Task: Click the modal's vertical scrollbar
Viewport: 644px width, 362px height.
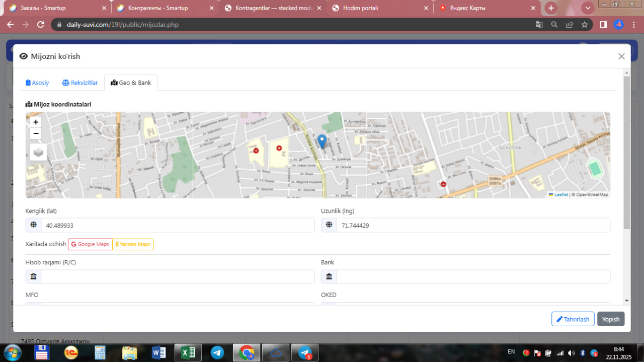Action: click(x=626, y=151)
